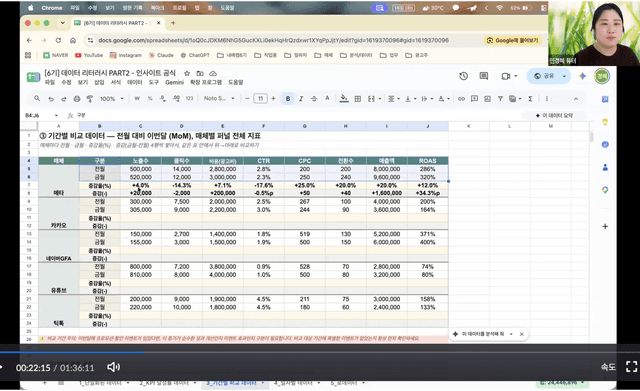Click the create filter funnel icon
Viewport: 640px width, 391px height.
(500, 98)
